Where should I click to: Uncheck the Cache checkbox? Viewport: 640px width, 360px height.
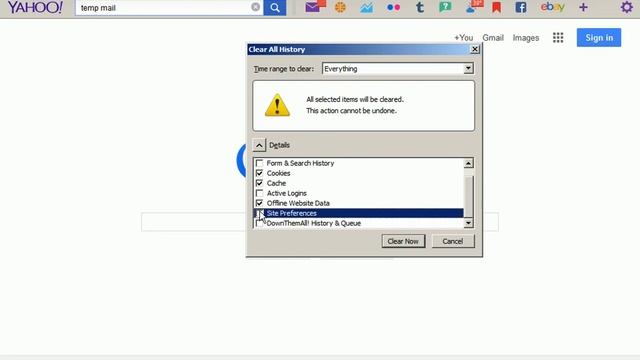[259, 183]
